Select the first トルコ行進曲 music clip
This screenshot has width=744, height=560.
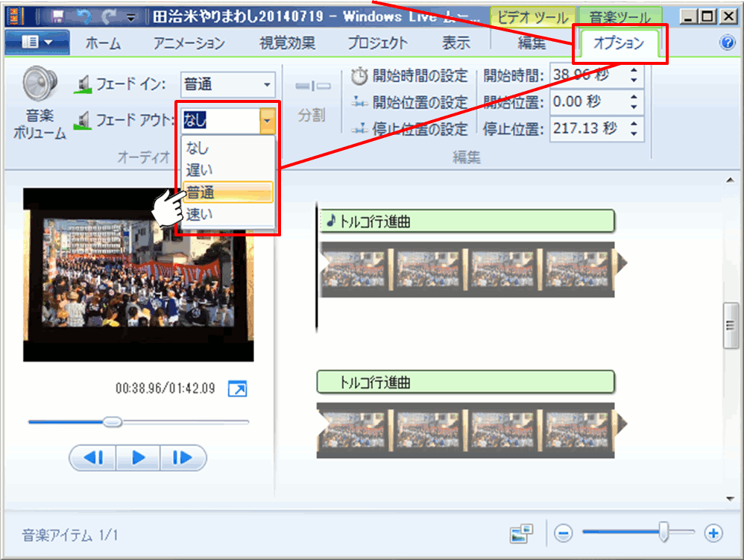(x=466, y=221)
